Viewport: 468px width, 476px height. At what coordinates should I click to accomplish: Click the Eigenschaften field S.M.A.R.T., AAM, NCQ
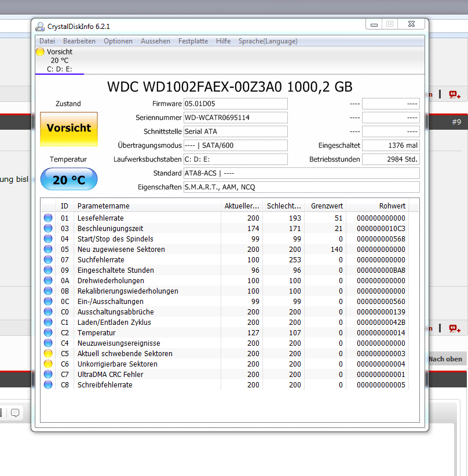click(302, 187)
